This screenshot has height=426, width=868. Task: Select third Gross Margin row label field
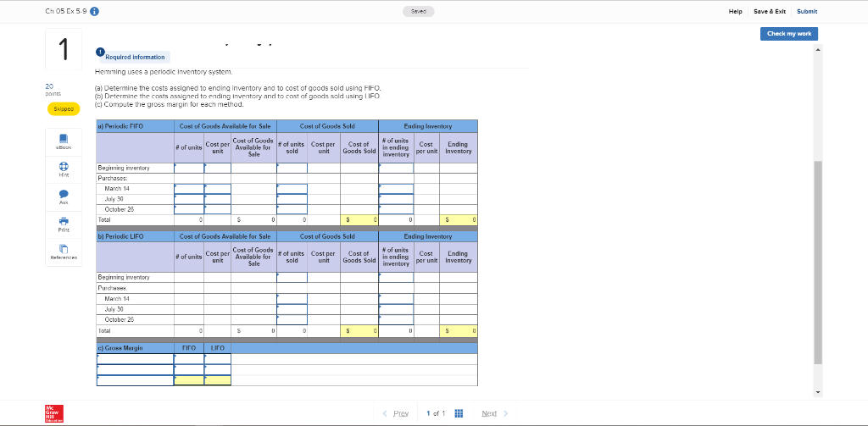click(135, 380)
